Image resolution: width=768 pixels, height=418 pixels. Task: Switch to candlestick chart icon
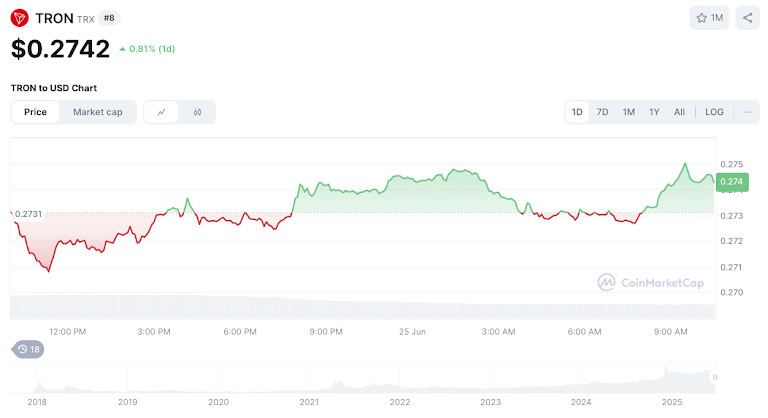coord(197,112)
